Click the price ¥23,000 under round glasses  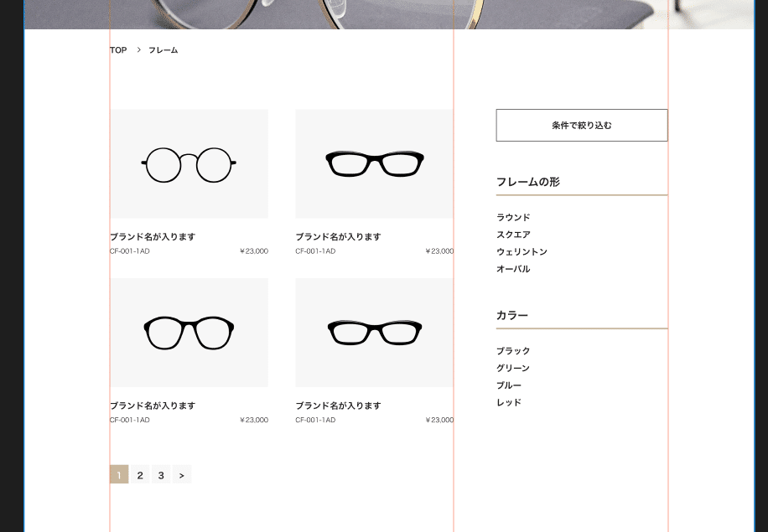point(254,251)
